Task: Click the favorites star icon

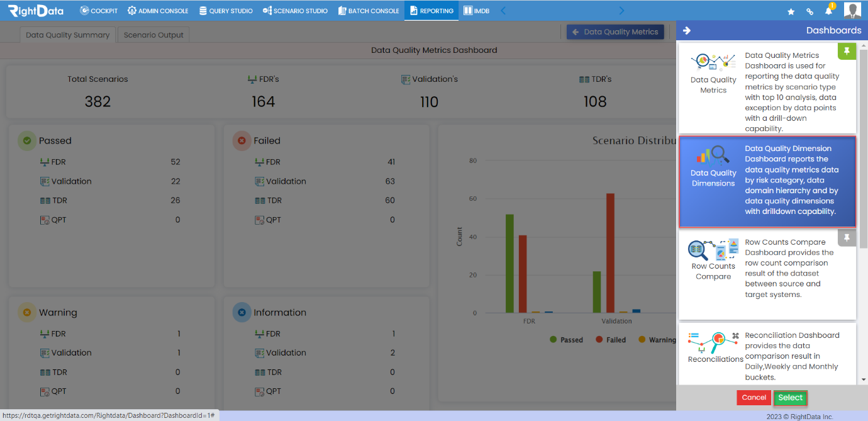Action: click(791, 11)
